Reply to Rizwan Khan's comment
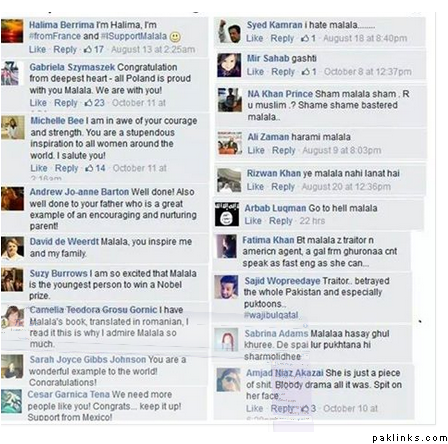 (x=283, y=187)
